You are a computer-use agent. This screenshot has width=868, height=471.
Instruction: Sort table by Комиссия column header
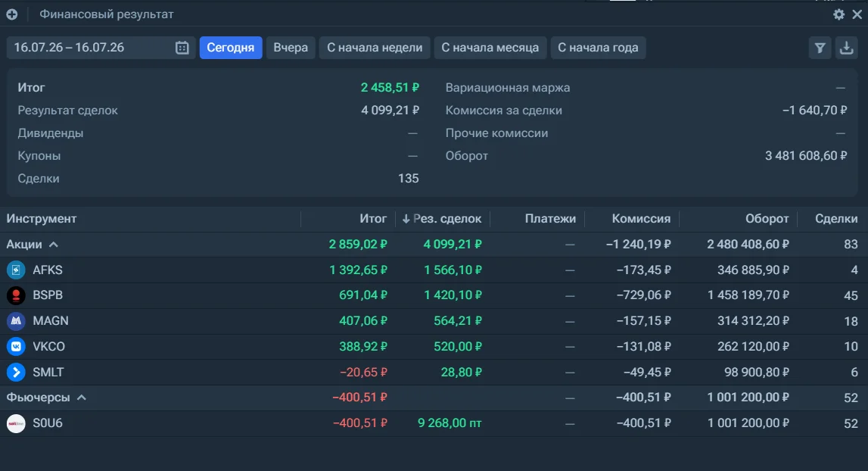coord(641,219)
